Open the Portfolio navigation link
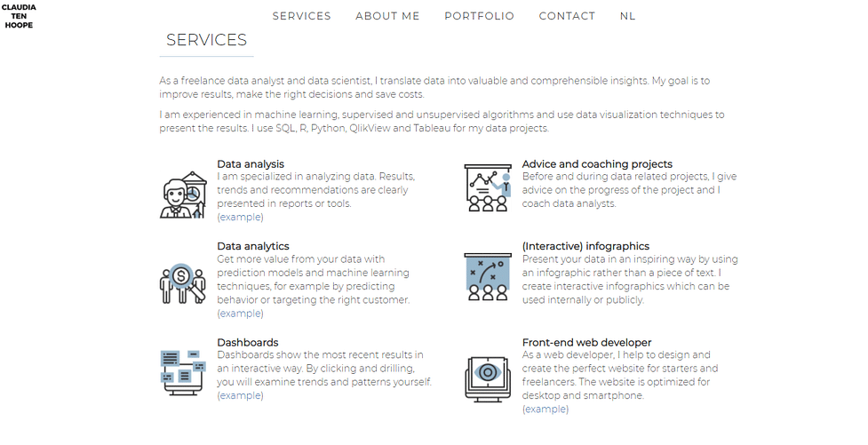This screenshot has height=445, width=868. (480, 16)
